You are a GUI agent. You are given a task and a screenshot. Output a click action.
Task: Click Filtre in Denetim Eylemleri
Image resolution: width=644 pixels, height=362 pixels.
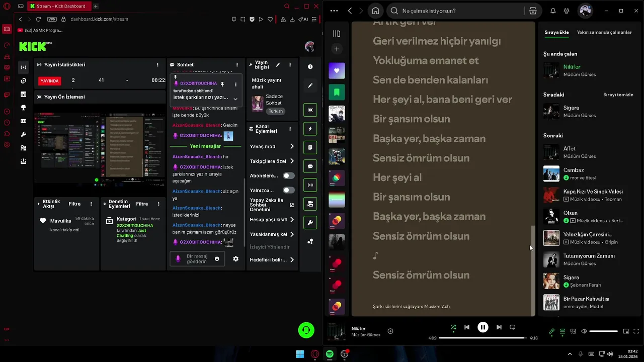click(x=142, y=204)
